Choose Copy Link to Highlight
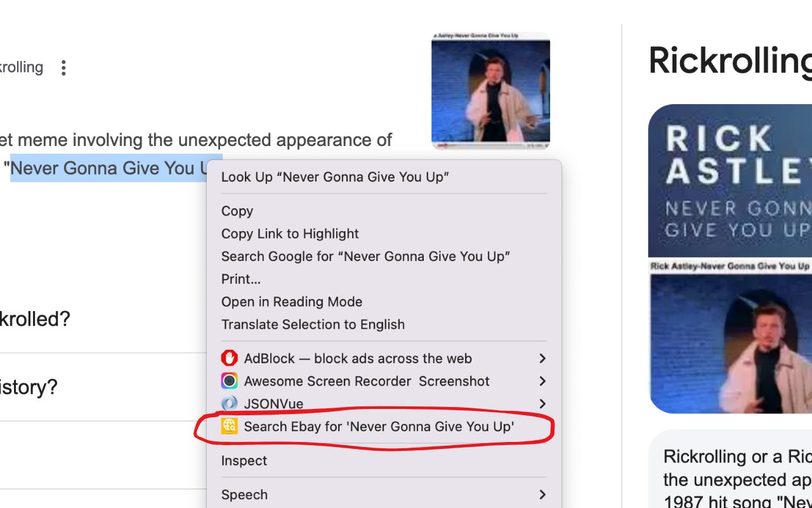This screenshot has width=812, height=508. coord(290,234)
